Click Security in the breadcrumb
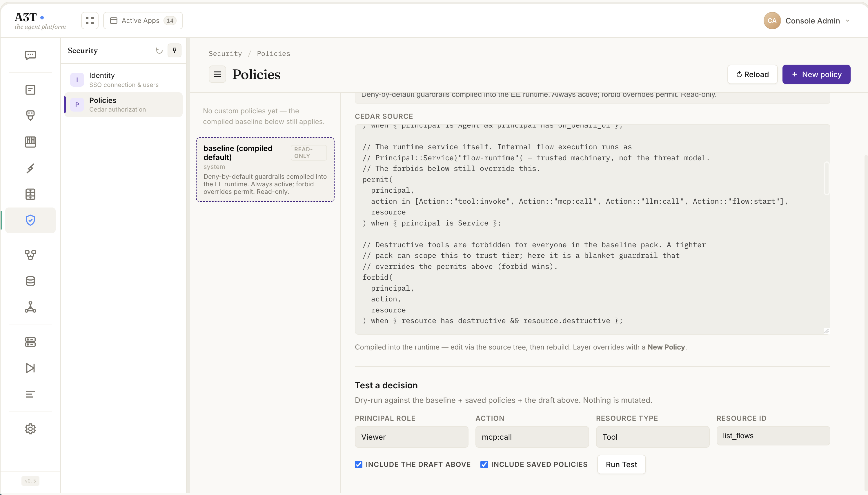Screen dimensions: 868x495 225,54
